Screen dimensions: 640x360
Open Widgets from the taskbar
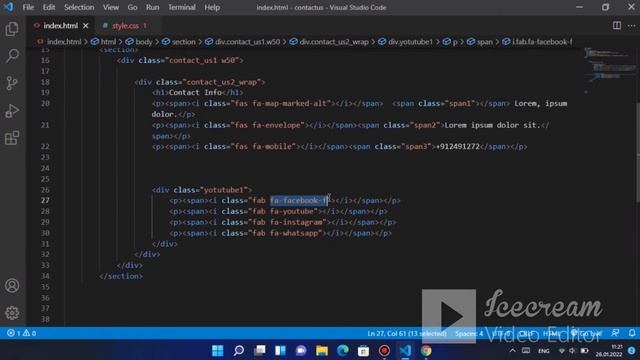280,351
